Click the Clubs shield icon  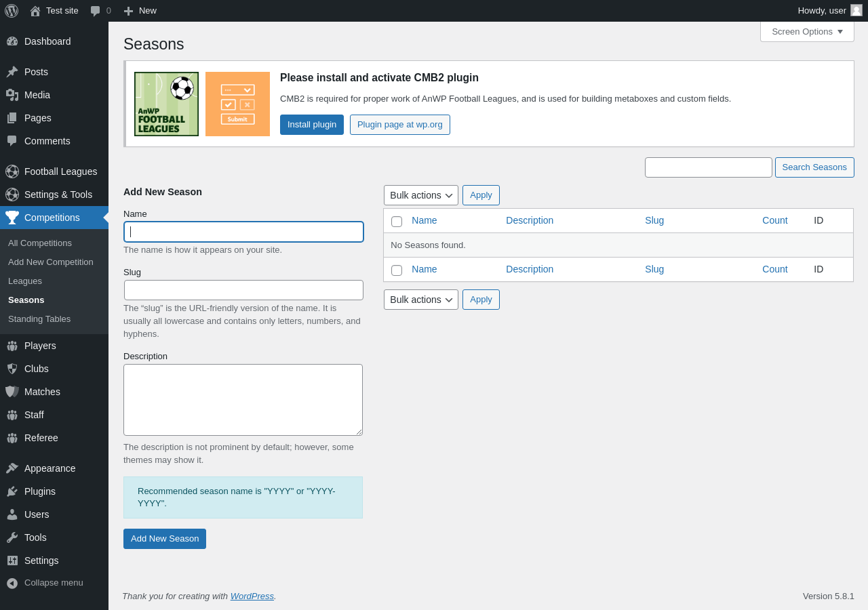click(12, 369)
